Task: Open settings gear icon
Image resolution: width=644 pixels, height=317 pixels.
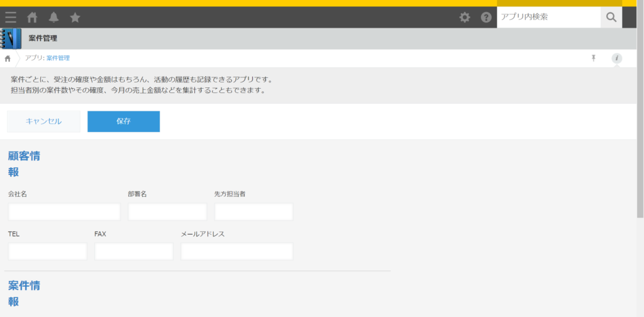Action: click(465, 17)
